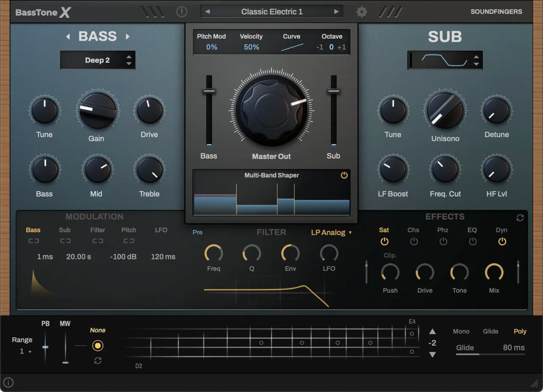Go to next preset with right arrow

pyautogui.click(x=336, y=12)
